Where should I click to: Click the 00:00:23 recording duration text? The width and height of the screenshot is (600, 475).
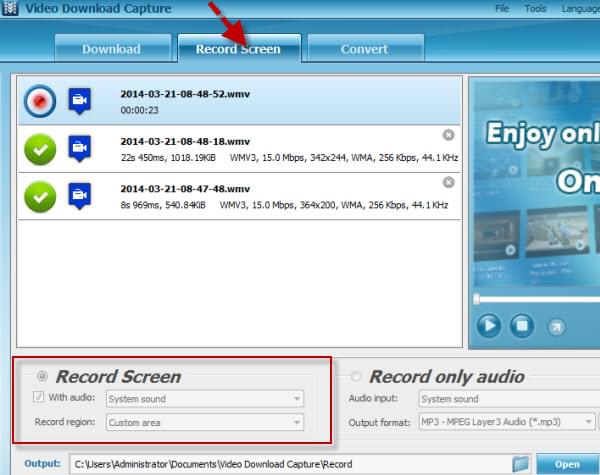pyautogui.click(x=139, y=110)
